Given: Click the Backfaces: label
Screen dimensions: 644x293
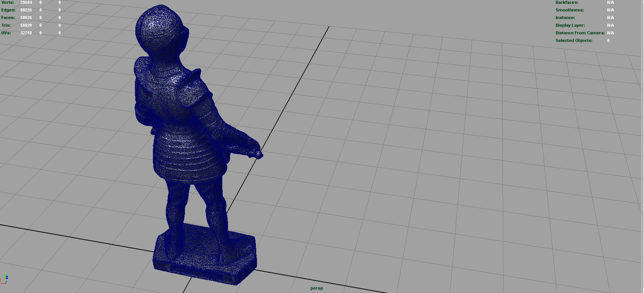Looking at the screenshot, I should tap(567, 2).
